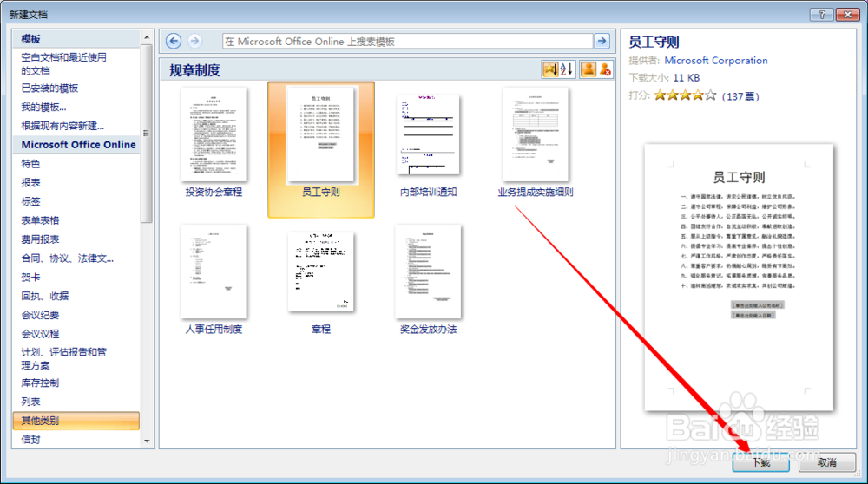Click the 员工守则 title in details pane
This screenshot has width=868, height=484.
click(x=654, y=42)
